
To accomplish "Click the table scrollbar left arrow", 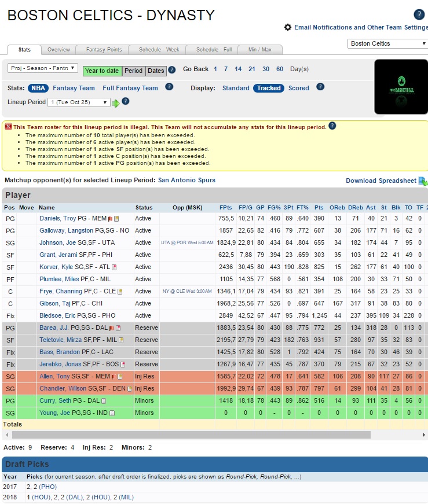I will coord(7,435).
